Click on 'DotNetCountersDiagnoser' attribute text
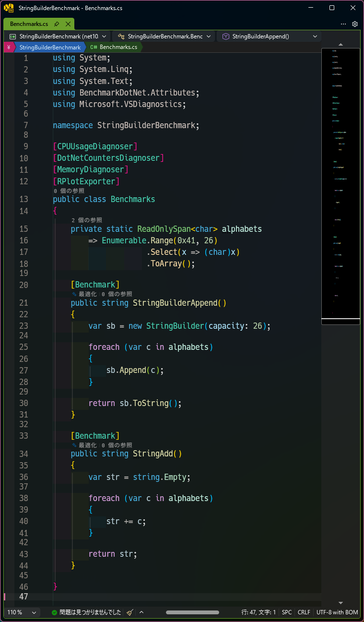Viewport: 364px width, 622px height. click(109, 158)
